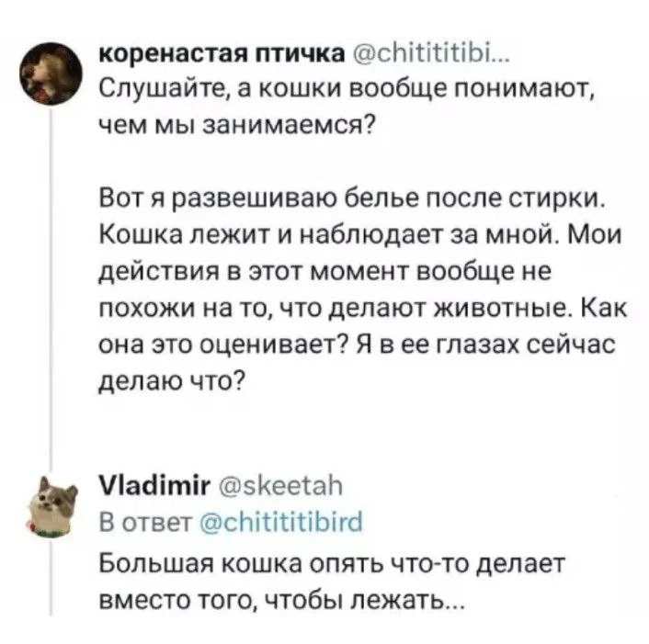
Task: Click the line starting "похожи на то, что делают"
Action: coord(342,307)
